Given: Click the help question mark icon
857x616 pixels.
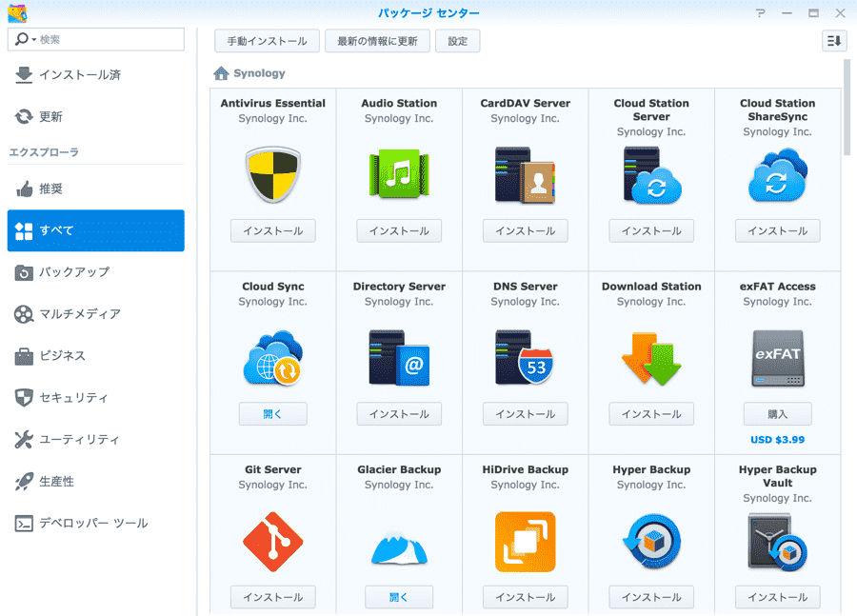Looking at the screenshot, I should point(760,13).
